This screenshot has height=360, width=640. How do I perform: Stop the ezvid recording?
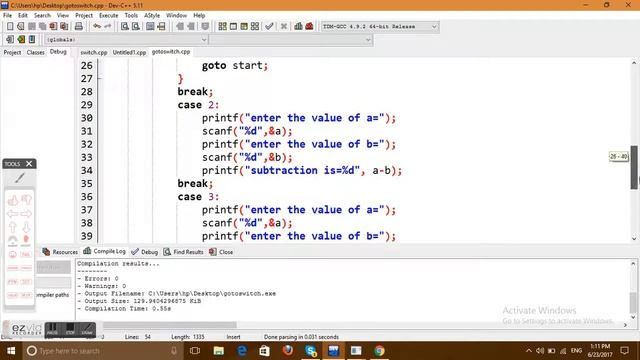click(70, 329)
